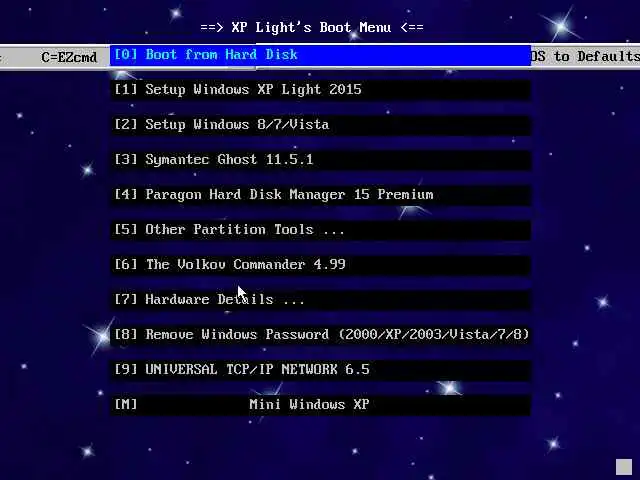The height and width of the screenshot is (480, 640).
Task: Click the 'OS to Defaults' hint text
Action: (585, 56)
